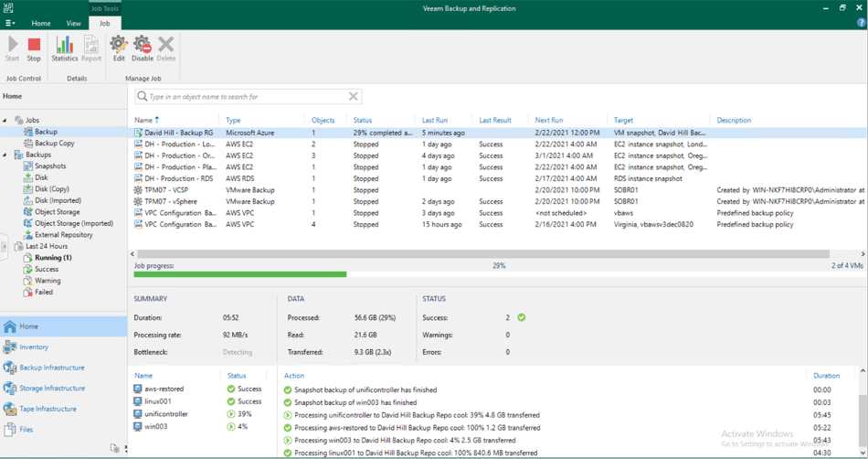The height and width of the screenshot is (459, 868).
Task: Open Disk (Imported) node
Action: click(58, 200)
